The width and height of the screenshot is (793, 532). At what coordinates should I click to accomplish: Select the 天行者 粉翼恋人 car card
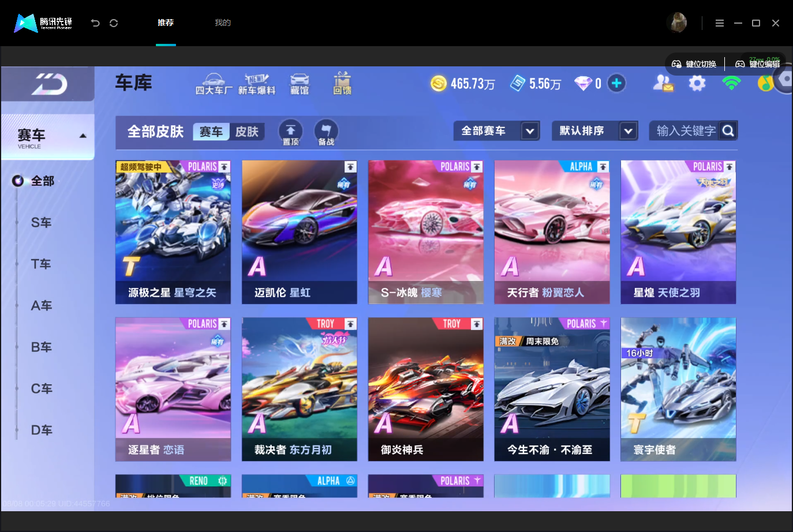(552, 232)
